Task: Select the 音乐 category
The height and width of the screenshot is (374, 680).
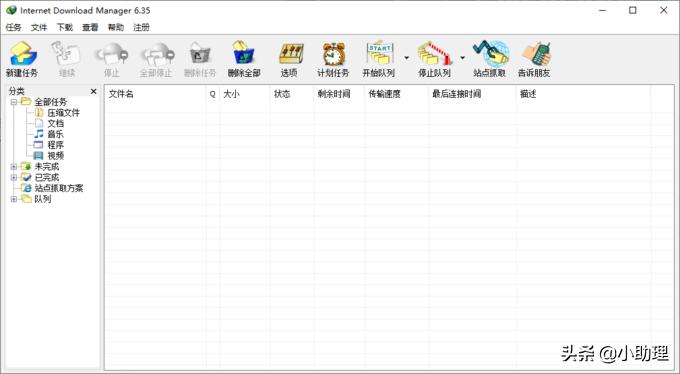Action: tap(56, 134)
